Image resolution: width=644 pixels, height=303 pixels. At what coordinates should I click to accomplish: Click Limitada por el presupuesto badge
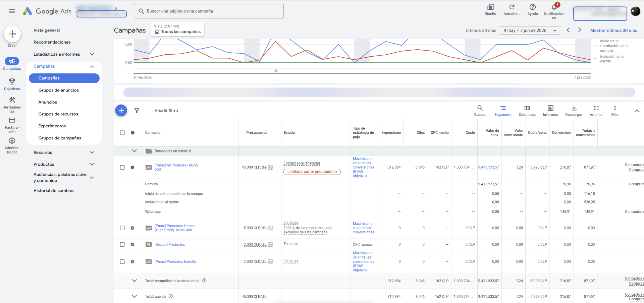pos(312,172)
